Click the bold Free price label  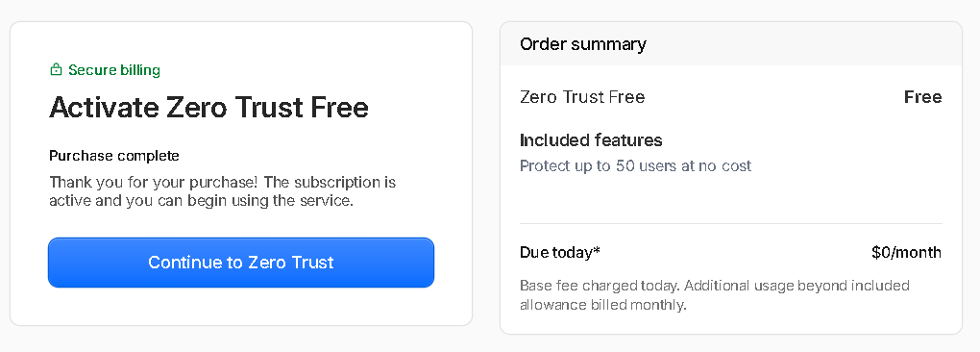coord(922,97)
